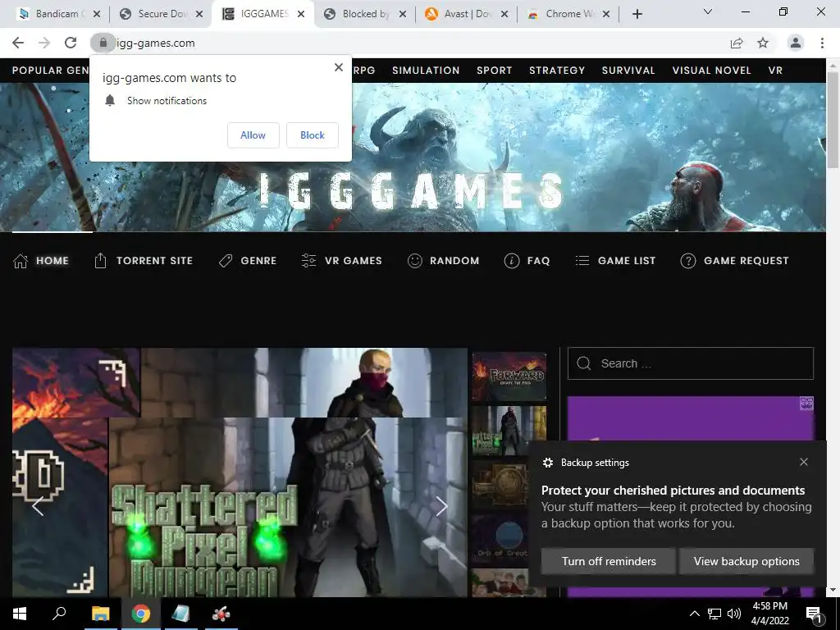Select the Shattered Pixel Dungeon thumbnail
840x630 pixels.
coord(509,430)
